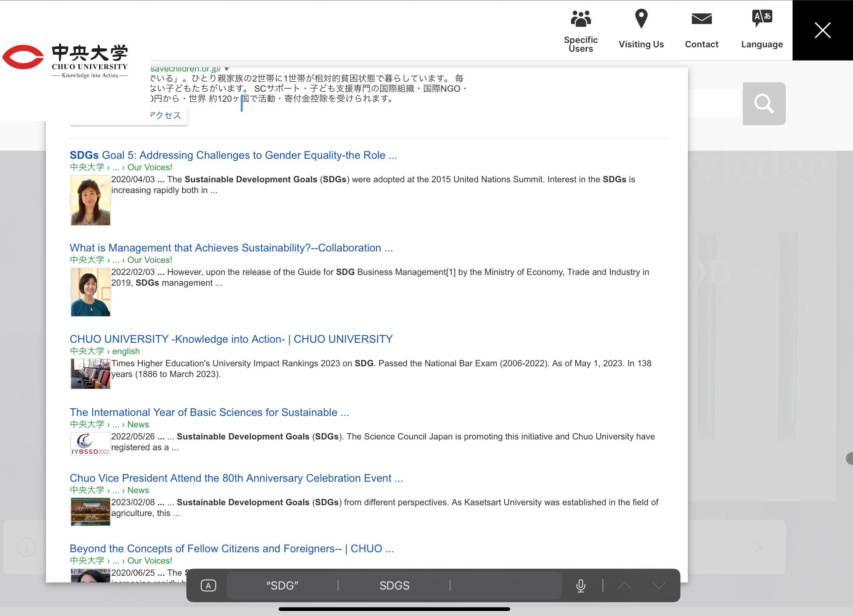This screenshot has height=616, width=853.
Task: Choose the "SDG" keyboard suggestion
Action: pyautogui.click(x=282, y=585)
